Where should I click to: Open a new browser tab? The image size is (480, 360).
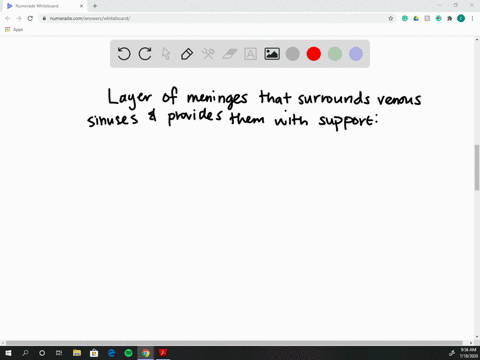95,6
